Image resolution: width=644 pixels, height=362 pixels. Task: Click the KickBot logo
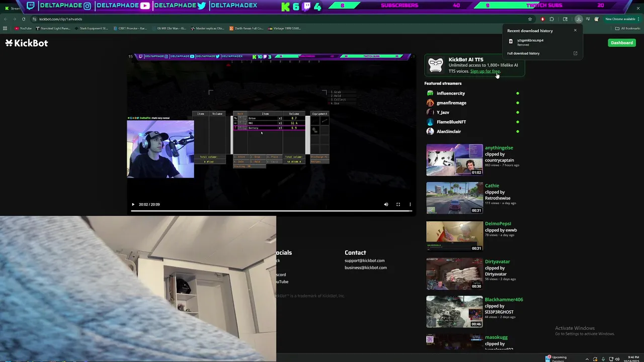[27, 43]
